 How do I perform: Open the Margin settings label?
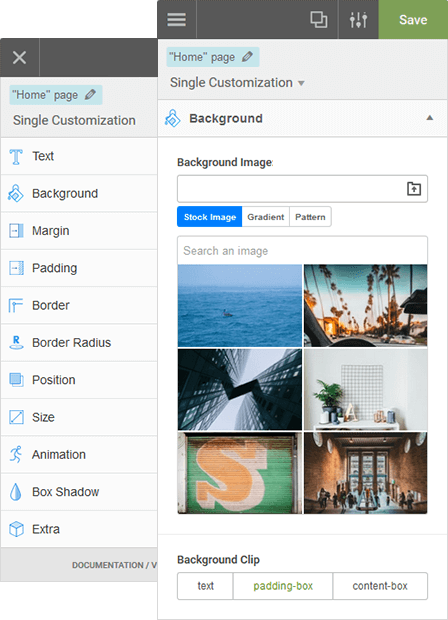tap(51, 231)
